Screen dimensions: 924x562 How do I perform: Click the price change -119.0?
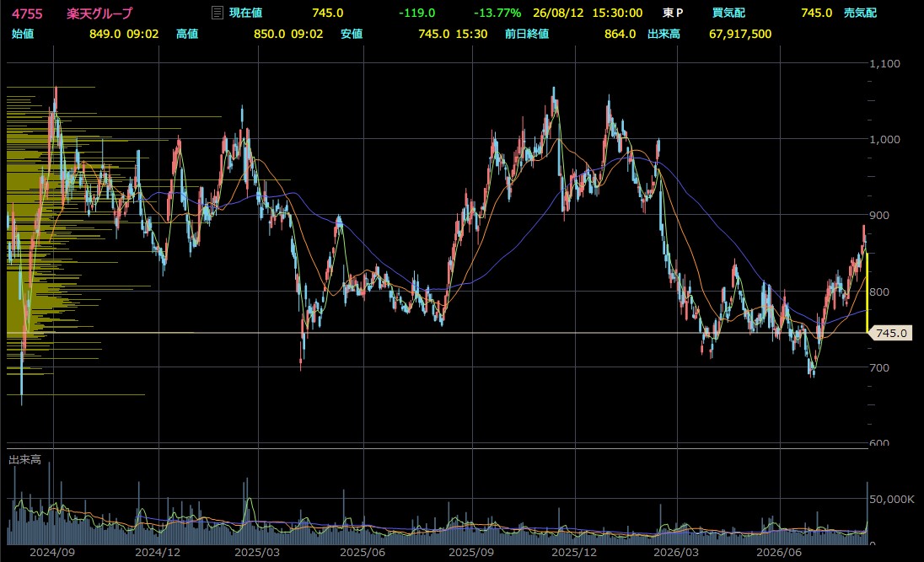(x=416, y=13)
